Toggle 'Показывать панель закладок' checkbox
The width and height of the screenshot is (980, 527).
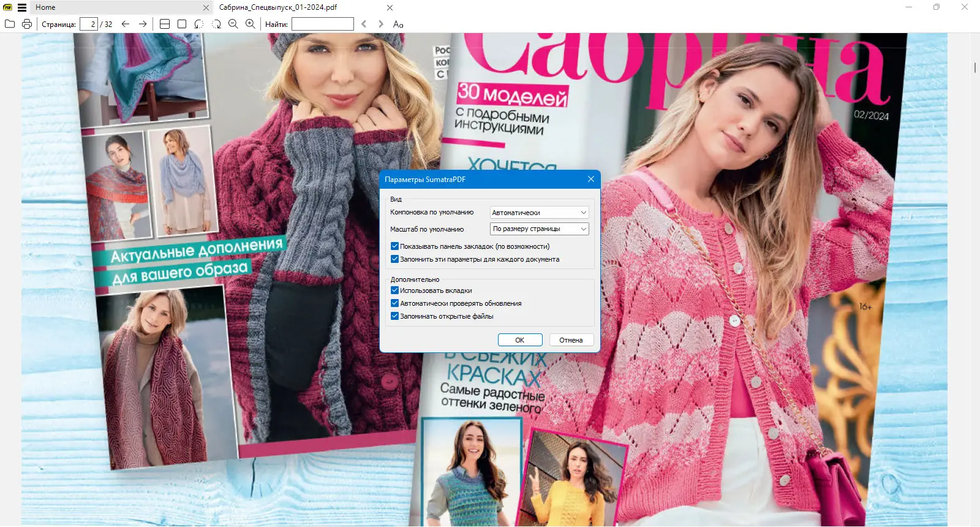tap(394, 246)
